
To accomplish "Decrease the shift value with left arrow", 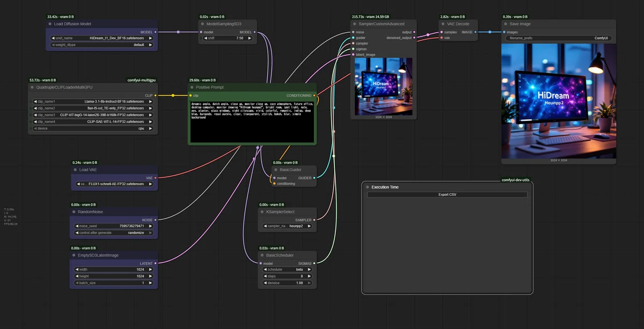I will [x=206, y=39].
